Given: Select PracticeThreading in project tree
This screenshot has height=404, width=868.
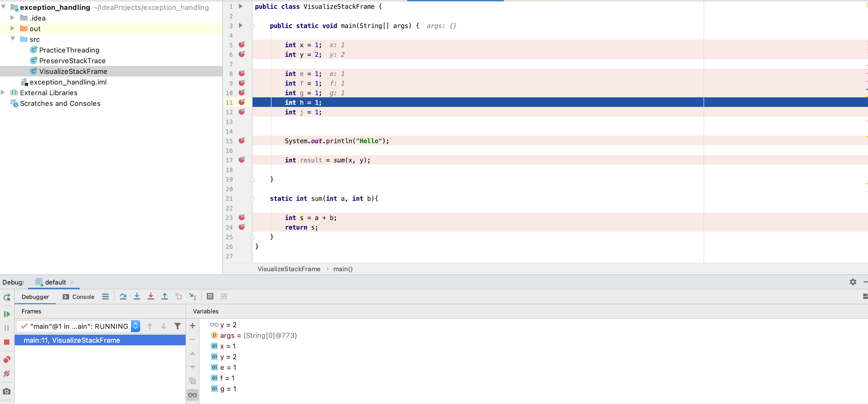Looking at the screenshot, I should pyautogui.click(x=69, y=49).
